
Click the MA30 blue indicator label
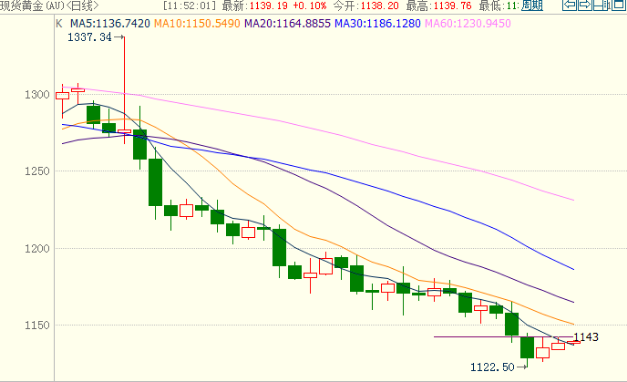point(377,24)
